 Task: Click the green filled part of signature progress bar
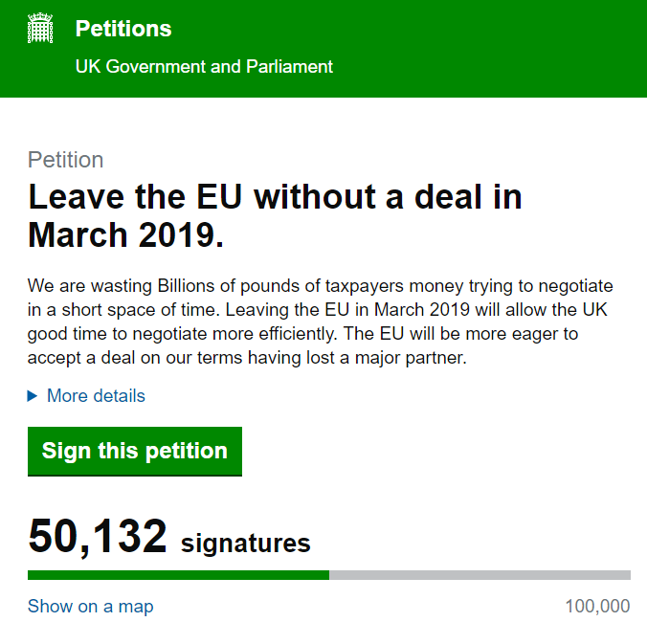(178, 575)
